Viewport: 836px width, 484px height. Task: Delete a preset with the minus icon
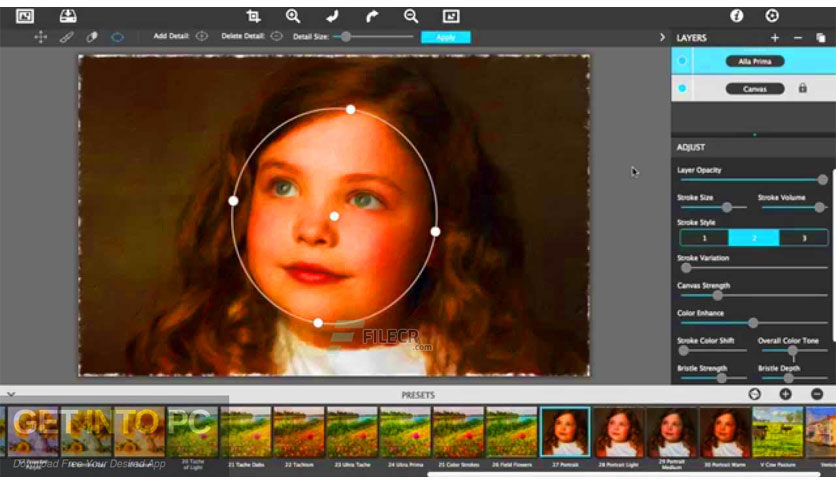point(817,394)
